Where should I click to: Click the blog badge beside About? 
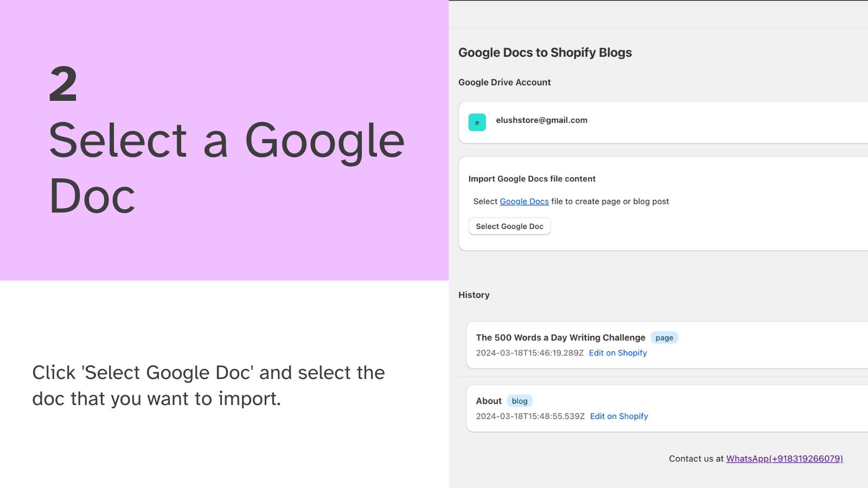click(x=520, y=401)
